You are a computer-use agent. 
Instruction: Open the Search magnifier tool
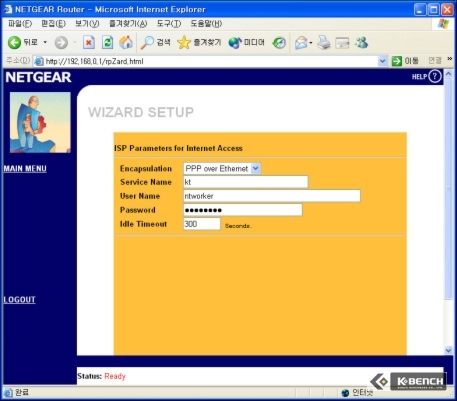pos(147,43)
